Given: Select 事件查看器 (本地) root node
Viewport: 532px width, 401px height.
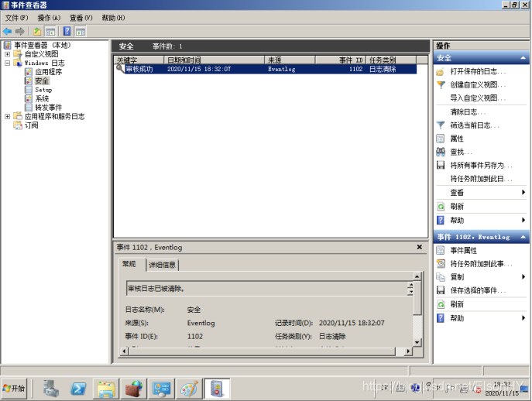Looking at the screenshot, I should pyautogui.click(x=42, y=45).
